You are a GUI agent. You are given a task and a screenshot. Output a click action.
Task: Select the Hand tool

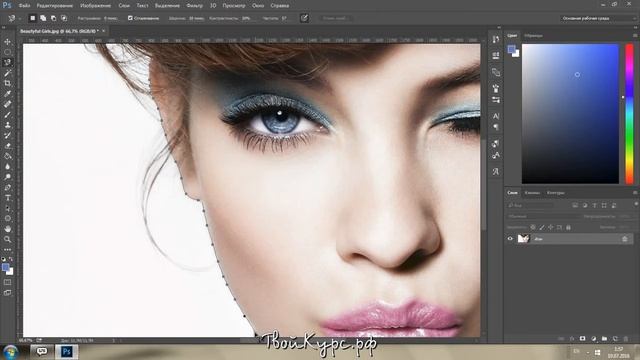tap(7, 229)
